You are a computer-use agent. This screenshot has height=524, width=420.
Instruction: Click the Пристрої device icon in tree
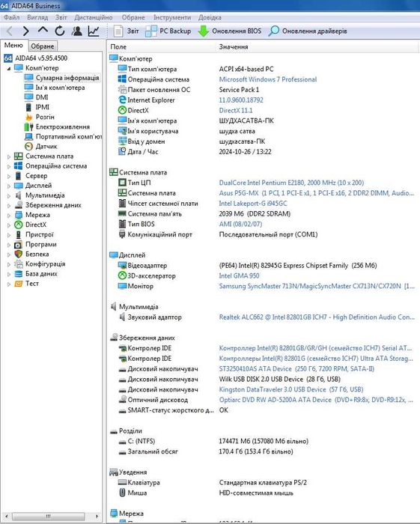pyautogui.click(x=19, y=234)
